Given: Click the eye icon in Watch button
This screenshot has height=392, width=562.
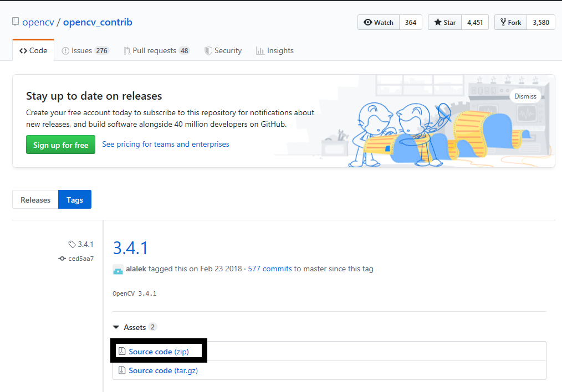Looking at the screenshot, I should [367, 22].
